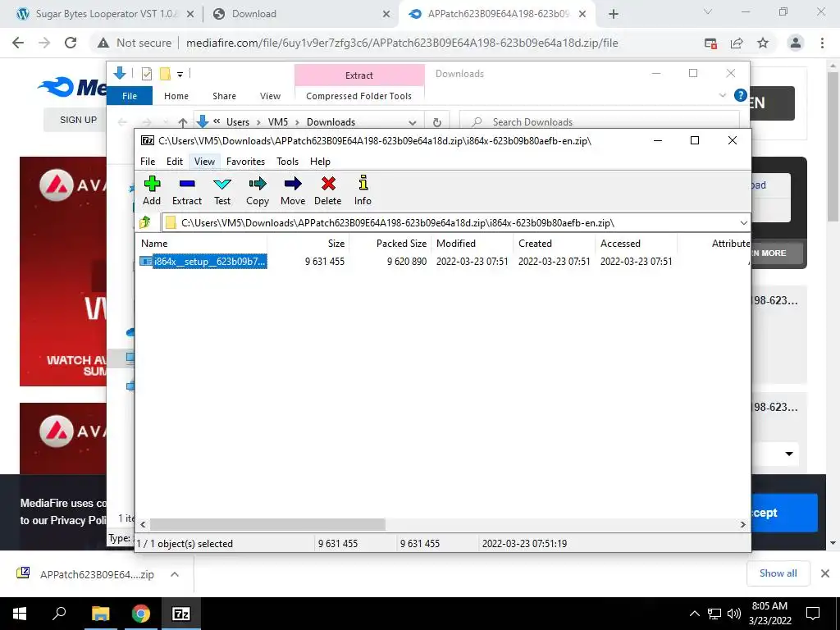Switch to 7-Zip taskbar button

(181, 614)
